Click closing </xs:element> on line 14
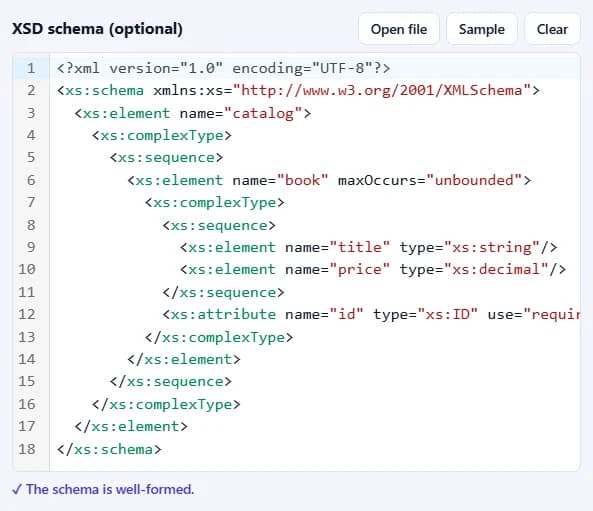The width and height of the screenshot is (593, 511). coord(184,359)
